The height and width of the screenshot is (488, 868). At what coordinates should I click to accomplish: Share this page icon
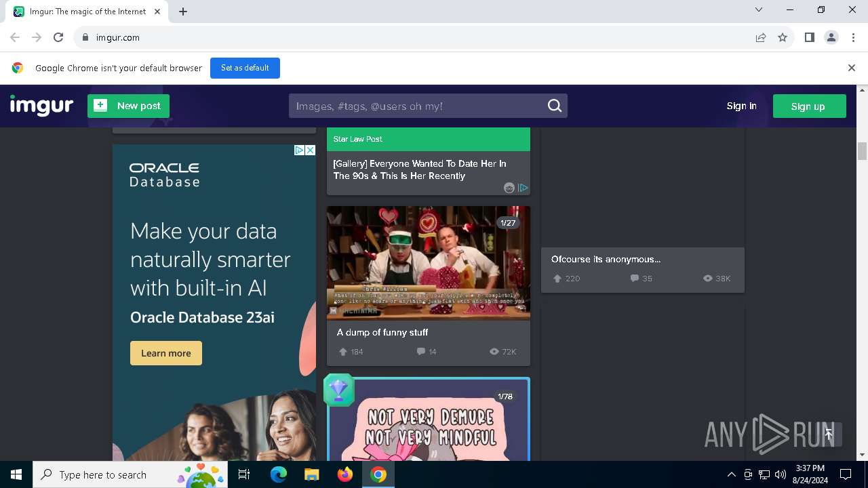tap(761, 38)
